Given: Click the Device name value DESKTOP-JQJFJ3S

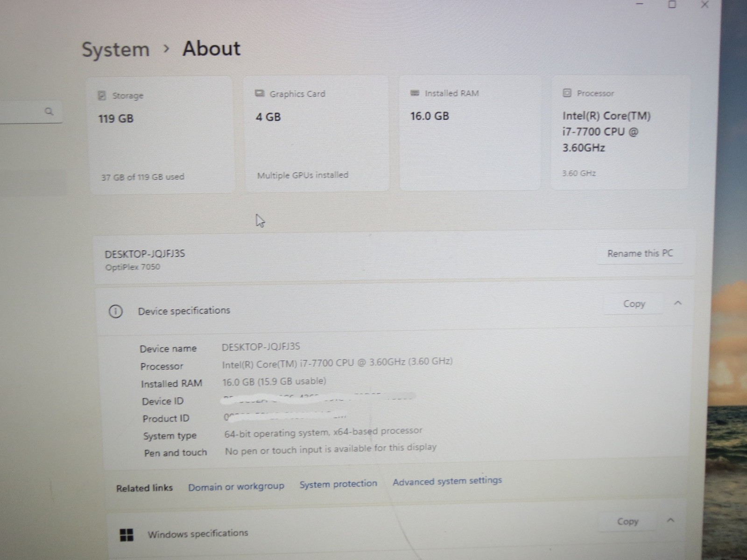Looking at the screenshot, I should (x=261, y=347).
